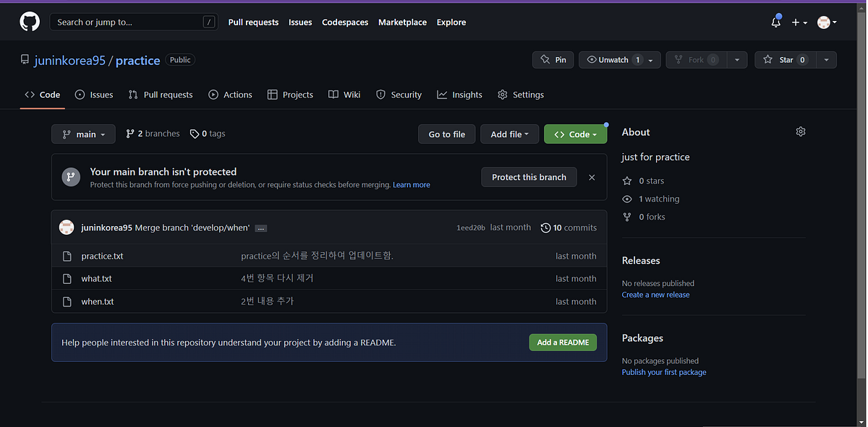The width and height of the screenshot is (868, 427).
Task: Open the Insights tab
Action: click(x=460, y=95)
